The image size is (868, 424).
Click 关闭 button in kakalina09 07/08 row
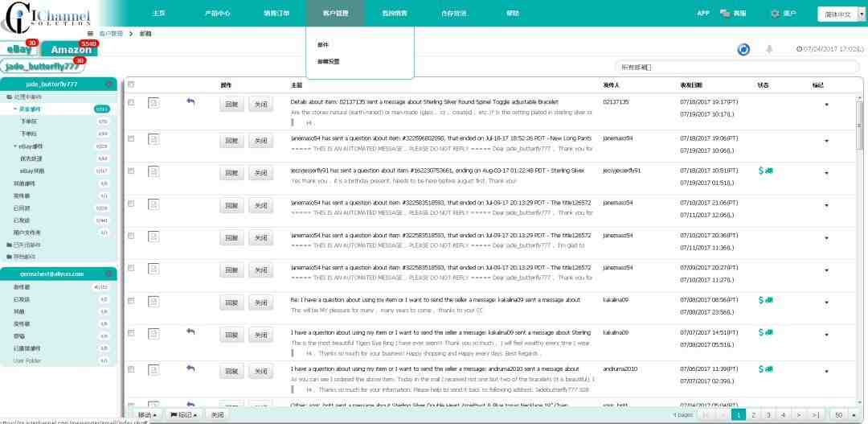pyautogui.click(x=260, y=303)
